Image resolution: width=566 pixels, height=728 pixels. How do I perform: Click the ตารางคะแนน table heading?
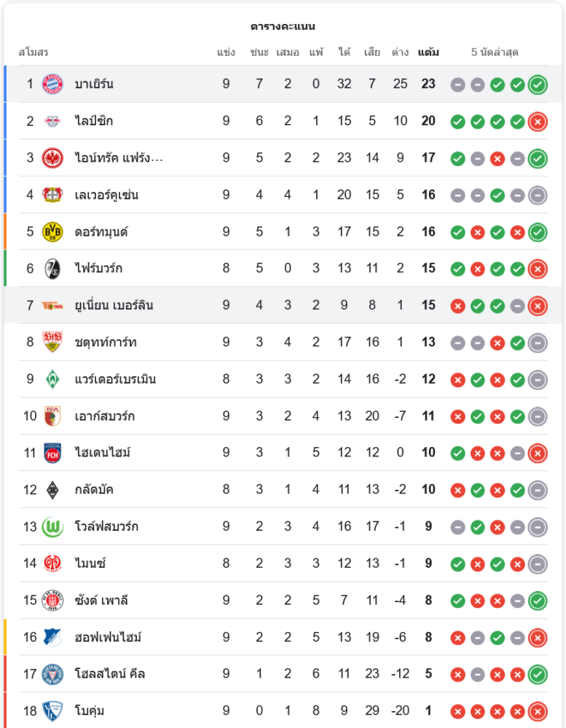point(283,26)
